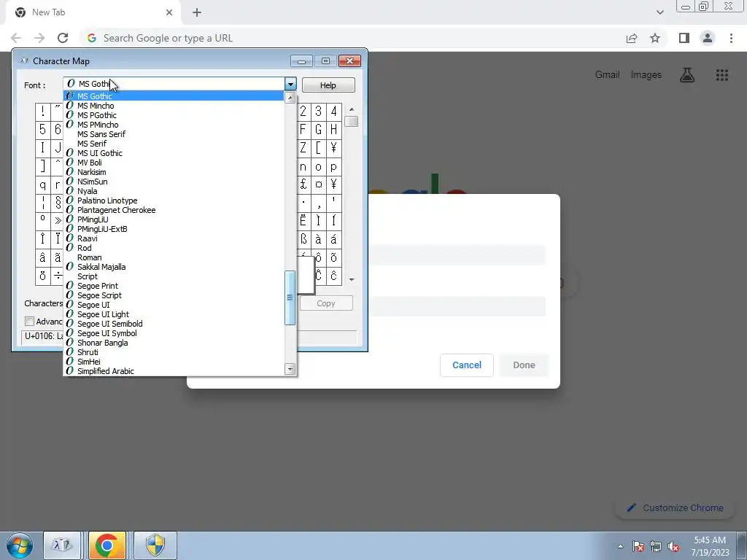
Task: Open Chrome side panel icon
Action: [684, 38]
